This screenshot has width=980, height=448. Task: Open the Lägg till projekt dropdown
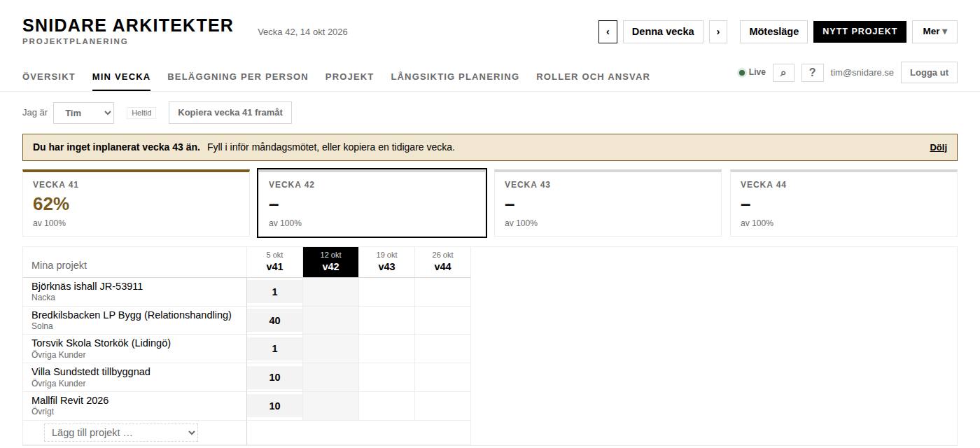121,433
